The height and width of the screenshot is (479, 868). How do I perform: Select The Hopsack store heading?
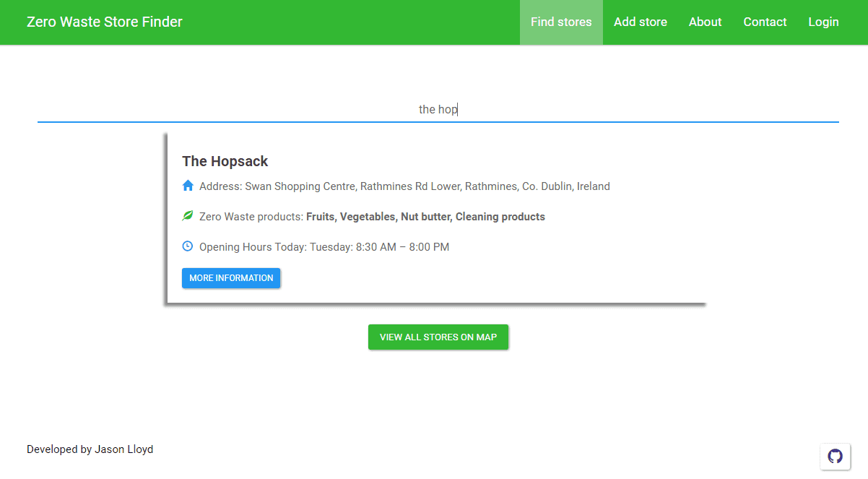click(225, 161)
